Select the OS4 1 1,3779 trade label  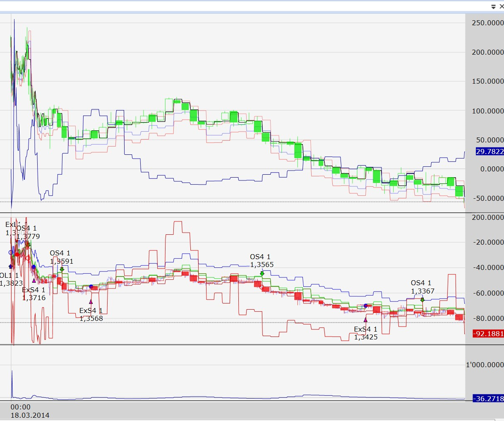click(28, 232)
